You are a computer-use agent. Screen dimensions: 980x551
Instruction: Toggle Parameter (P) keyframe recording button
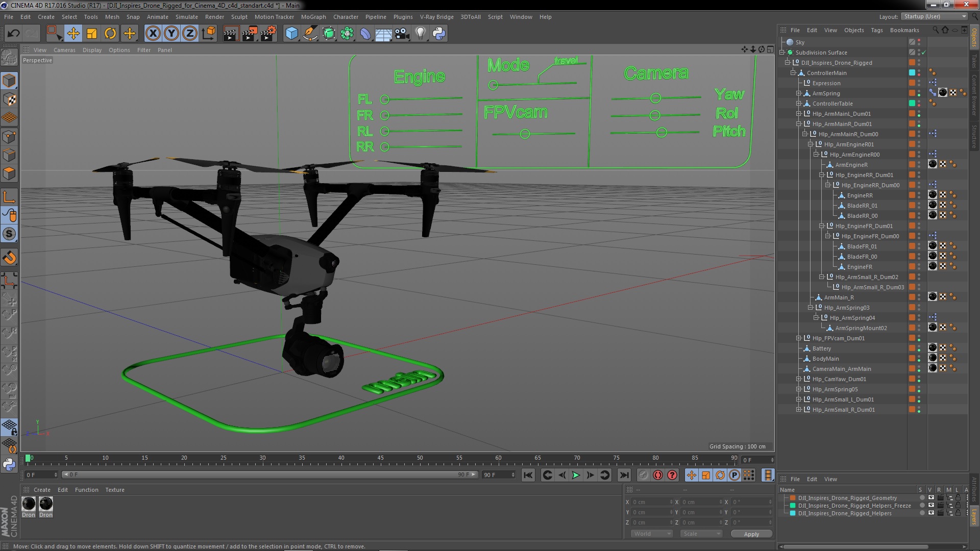click(x=734, y=475)
